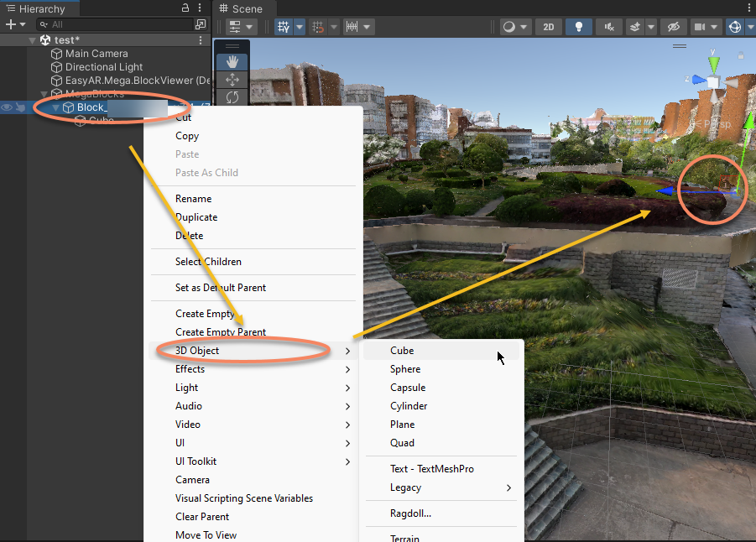Select the Move tool in scene toolbar
This screenshot has height=542, width=756.
pyautogui.click(x=232, y=79)
